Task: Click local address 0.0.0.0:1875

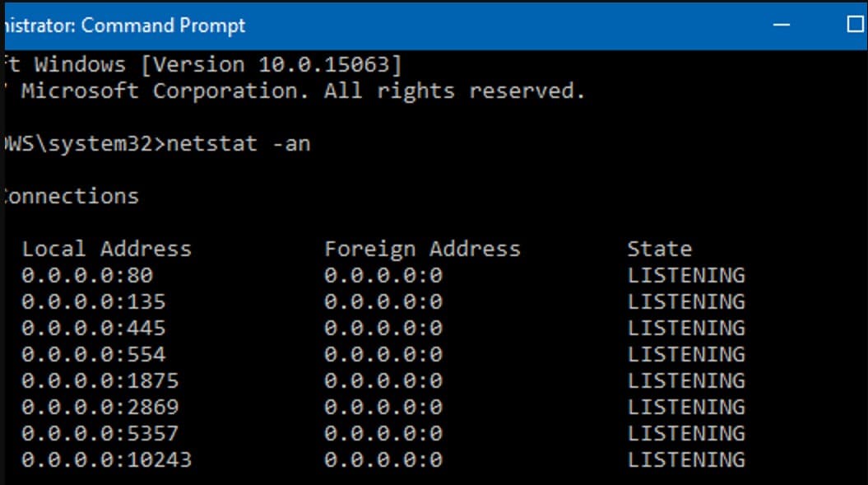Action: 100,380
